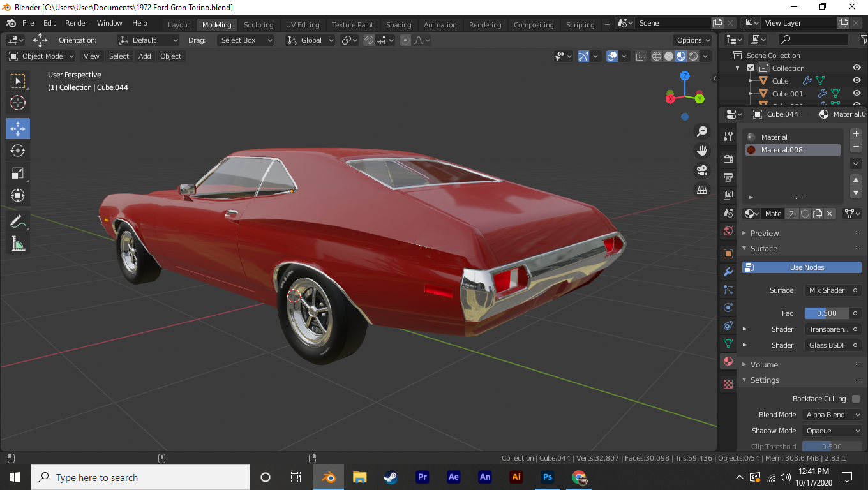Screen dimensions: 868x490
Task: Open the Object Mode dropdown
Action: coord(41,56)
